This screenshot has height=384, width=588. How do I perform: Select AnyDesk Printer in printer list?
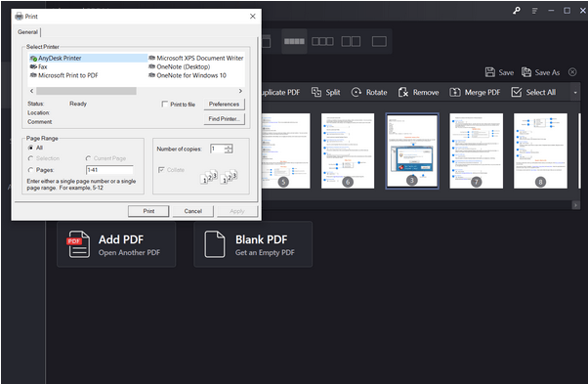tap(89, 58)
